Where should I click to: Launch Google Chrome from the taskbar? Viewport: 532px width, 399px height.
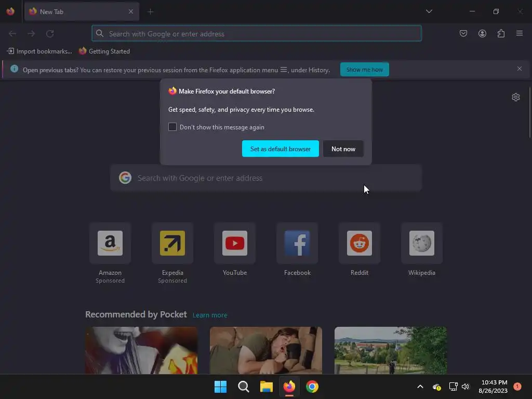click(x=312, y=387)
